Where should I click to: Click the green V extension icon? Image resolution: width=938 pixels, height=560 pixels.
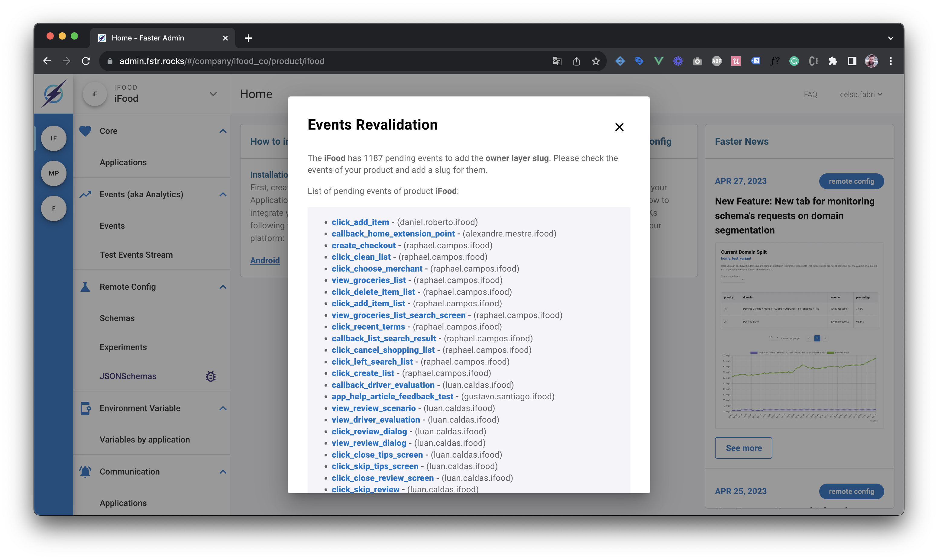pyautogui.click(x=659, y=61)
